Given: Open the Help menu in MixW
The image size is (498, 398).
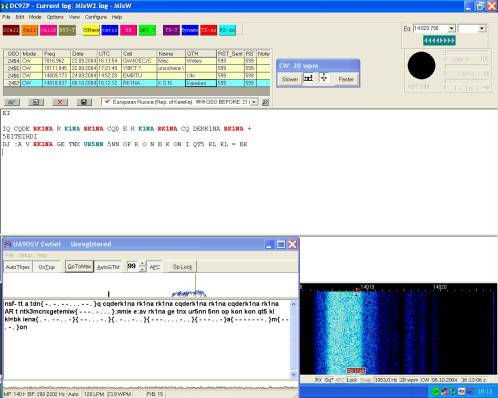Looking at the screenshot, I should pos(117,17).
